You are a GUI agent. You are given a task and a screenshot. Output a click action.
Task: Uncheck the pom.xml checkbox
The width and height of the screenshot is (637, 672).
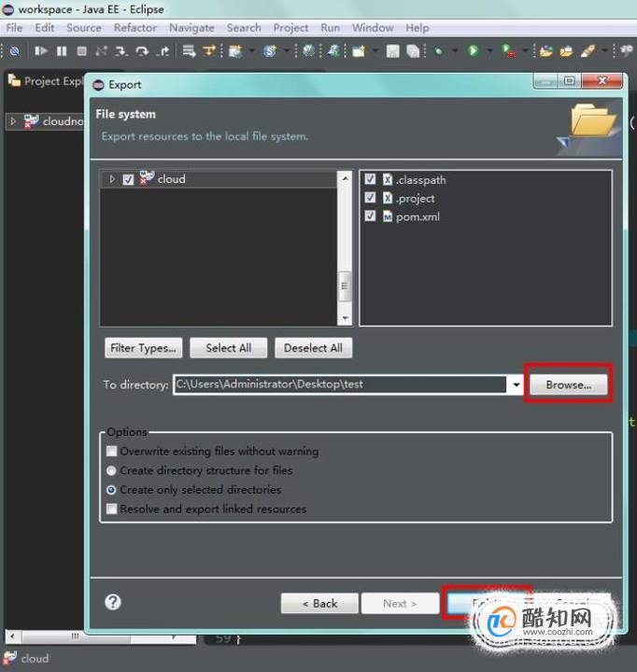point(370,216)
